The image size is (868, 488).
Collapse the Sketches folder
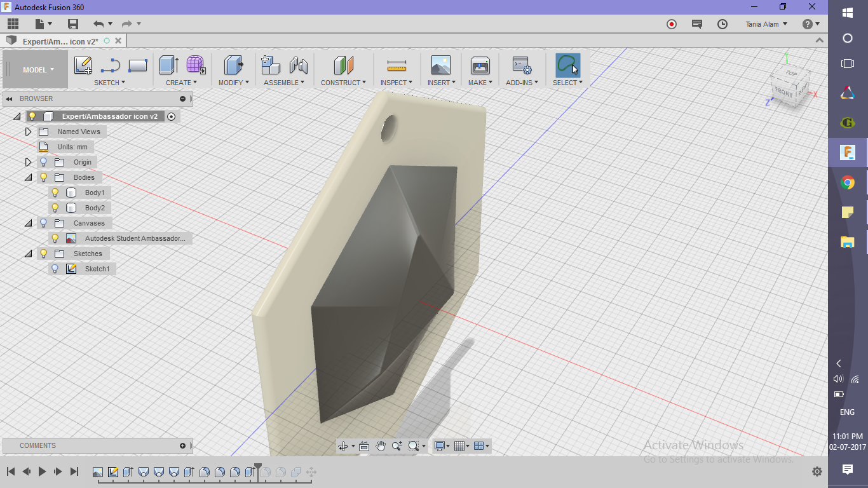[x=28, y=254]
